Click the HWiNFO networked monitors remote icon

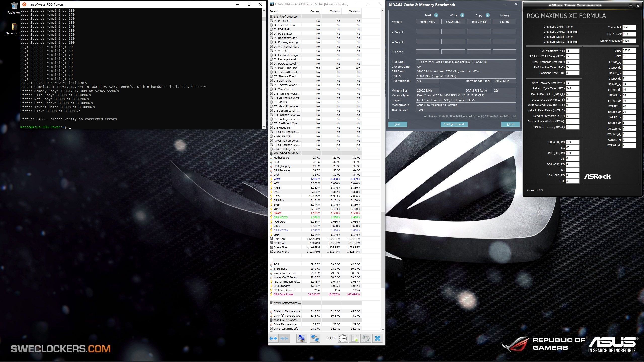point(314,338)
